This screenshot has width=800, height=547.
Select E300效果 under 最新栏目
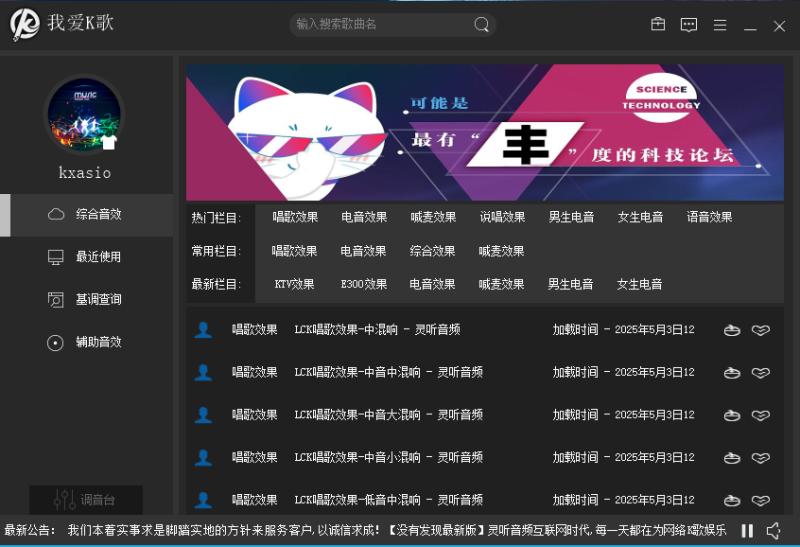coord(364,284)
